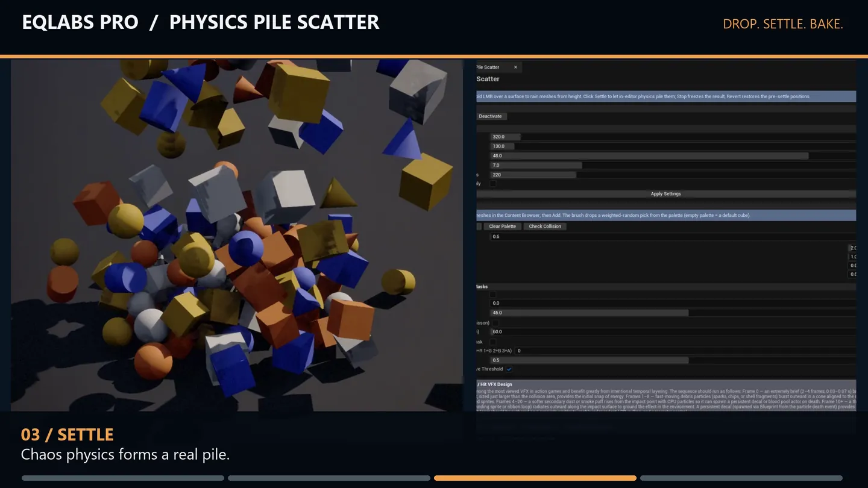This screenshot has width=868, height=488.
Task: Click the slider showing 48.0
Action: pyautogui.click(x=673, y=156)
